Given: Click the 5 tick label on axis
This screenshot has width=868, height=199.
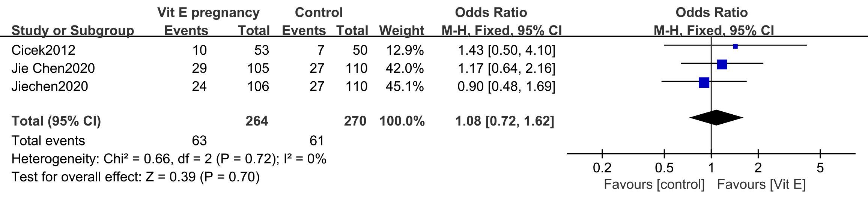Looking at the screenshot, I should [x=820, y=168].
